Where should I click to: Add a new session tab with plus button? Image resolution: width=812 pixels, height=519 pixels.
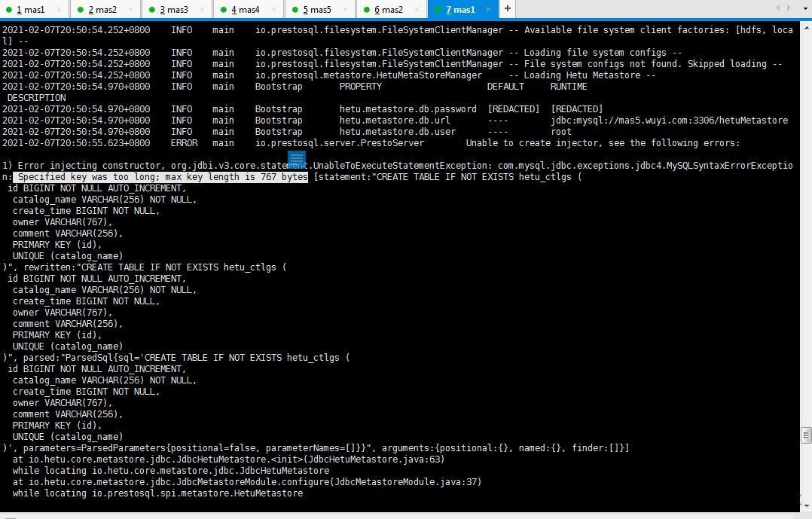tap(508, 8)
